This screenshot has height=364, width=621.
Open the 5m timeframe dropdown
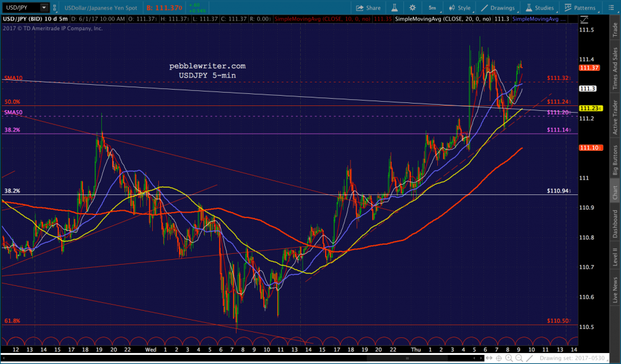(x=432, y=8)
